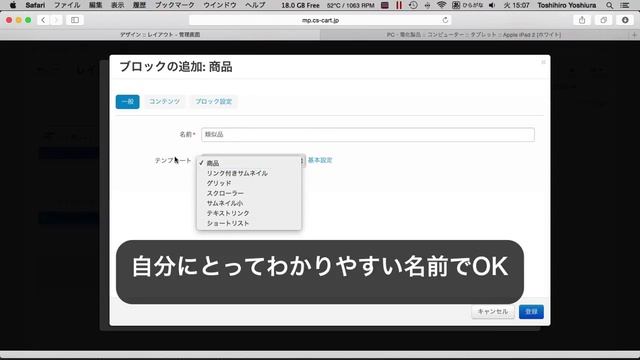This screenshot has height=360, width=640.
Task: Click the 52°C / 1063 RPM status
Action: point(351,5)
